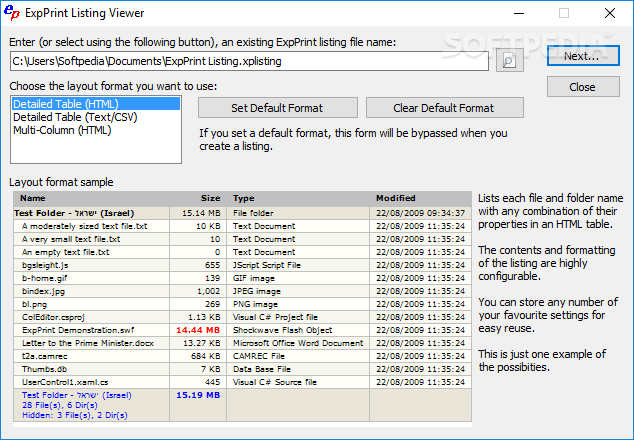The width and height of the screenshot is (634, 440).
Task: Click the Size column header
Action: coord(210,198)
